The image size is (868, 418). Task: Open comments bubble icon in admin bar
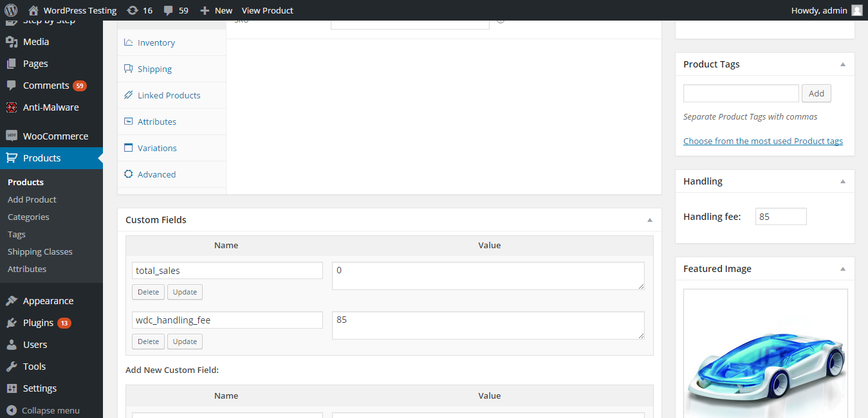pyautogui.click(x=169, y=11)
